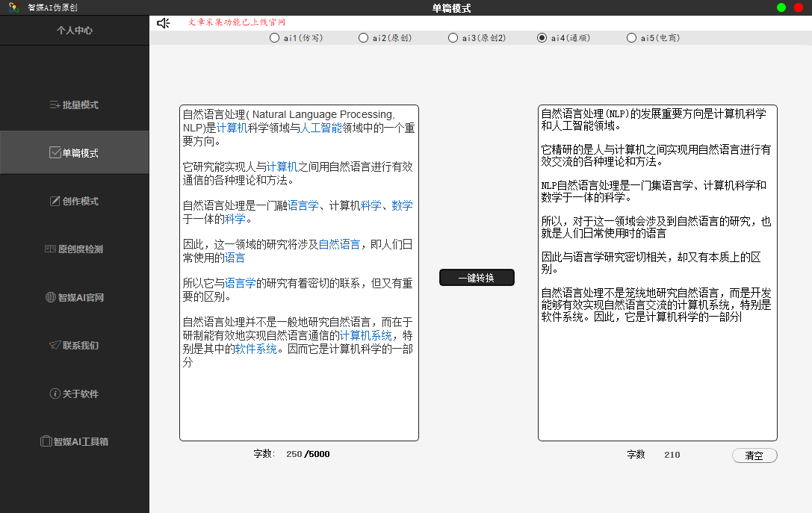This screenshot has width=812, height=513.
Task: Select the ai3(原创2) radio option
Action: pyautogui.click(x=453, y=38)
